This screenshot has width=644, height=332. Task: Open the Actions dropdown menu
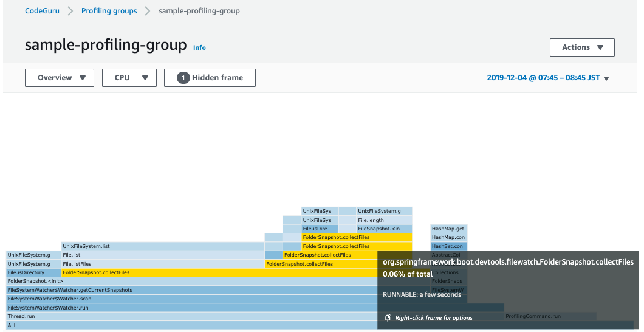(x=581, y=47)
